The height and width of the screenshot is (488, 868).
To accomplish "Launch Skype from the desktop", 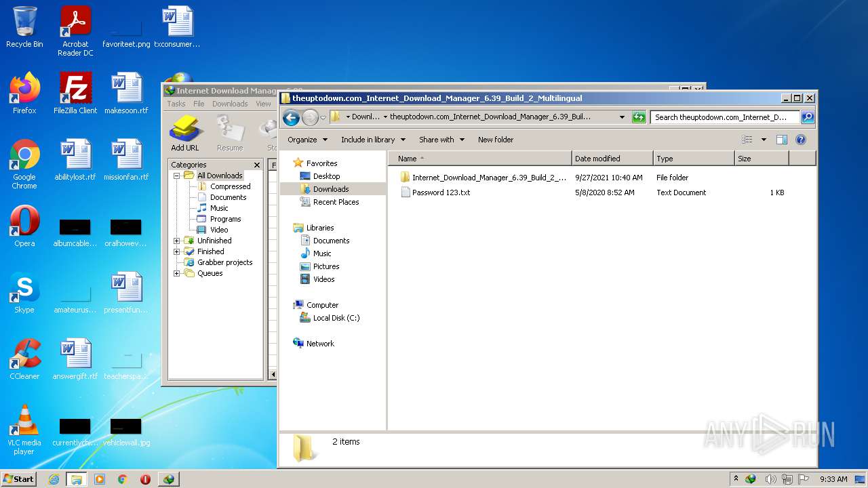I will [x=24, y=293].
